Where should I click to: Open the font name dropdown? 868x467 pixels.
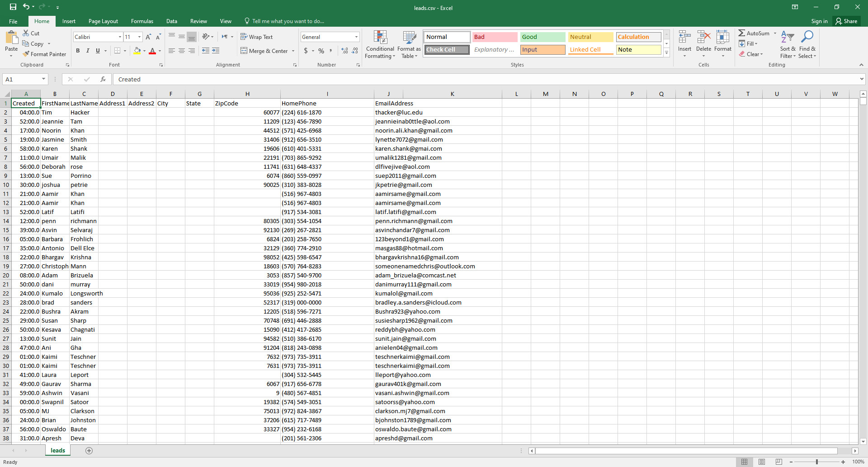(x=120, y=37)
